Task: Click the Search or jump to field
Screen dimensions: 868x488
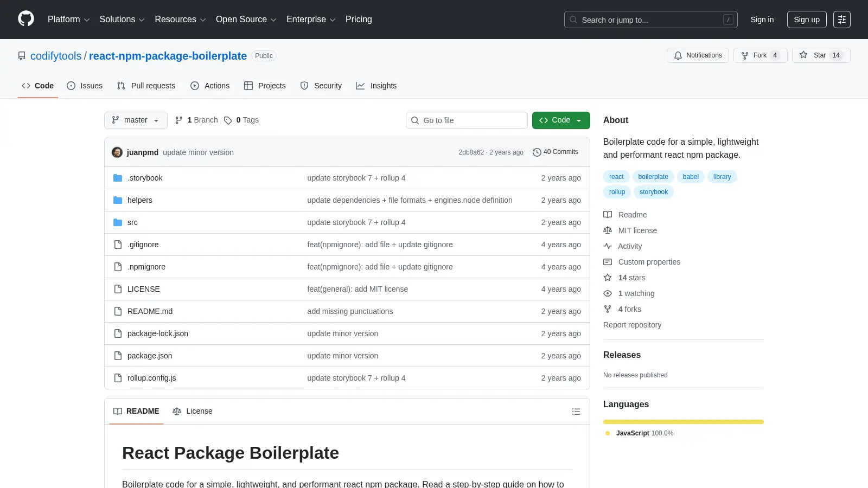Action: (x=651, y=20)
